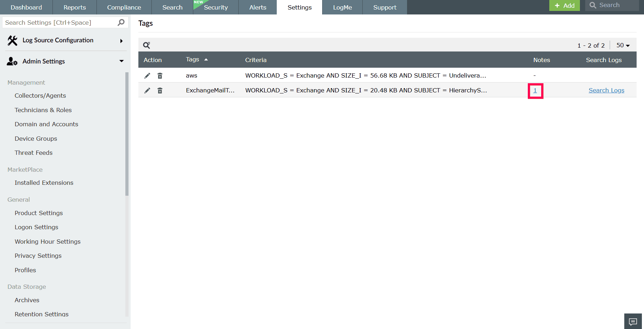This screenshot has height=329, width=644.
Task: Open Search Logs link for ExchangeMailT...
Action: (606, 90)
